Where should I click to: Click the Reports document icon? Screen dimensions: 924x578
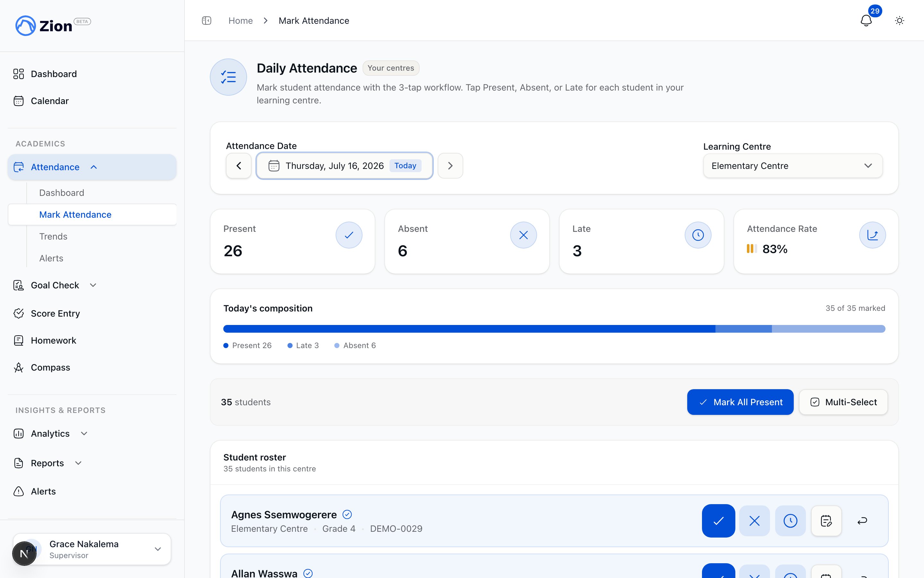[18, 463]
